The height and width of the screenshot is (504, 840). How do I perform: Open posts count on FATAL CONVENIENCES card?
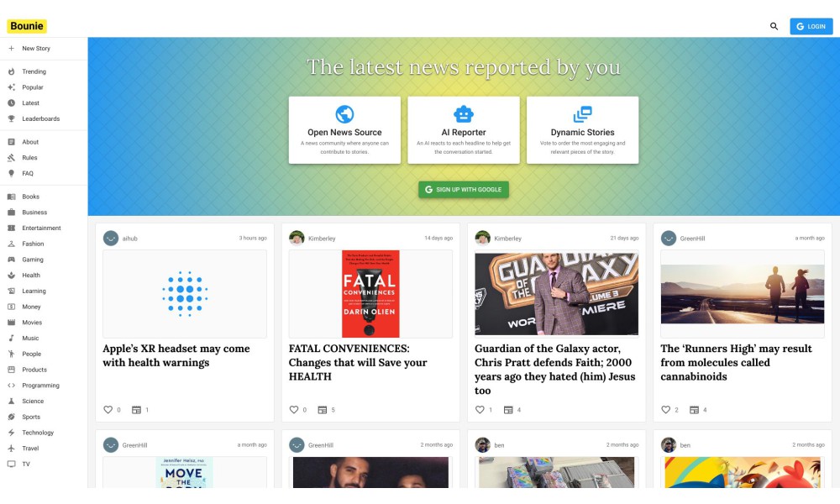tap(326, 410)
